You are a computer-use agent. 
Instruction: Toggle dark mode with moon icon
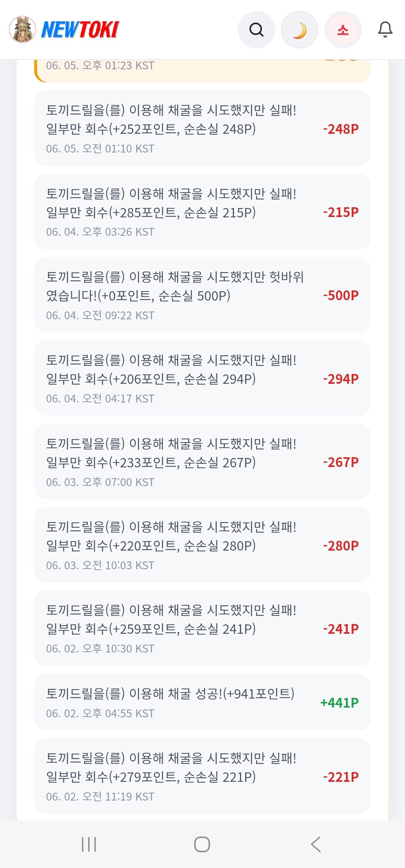[x=300, y=30]
